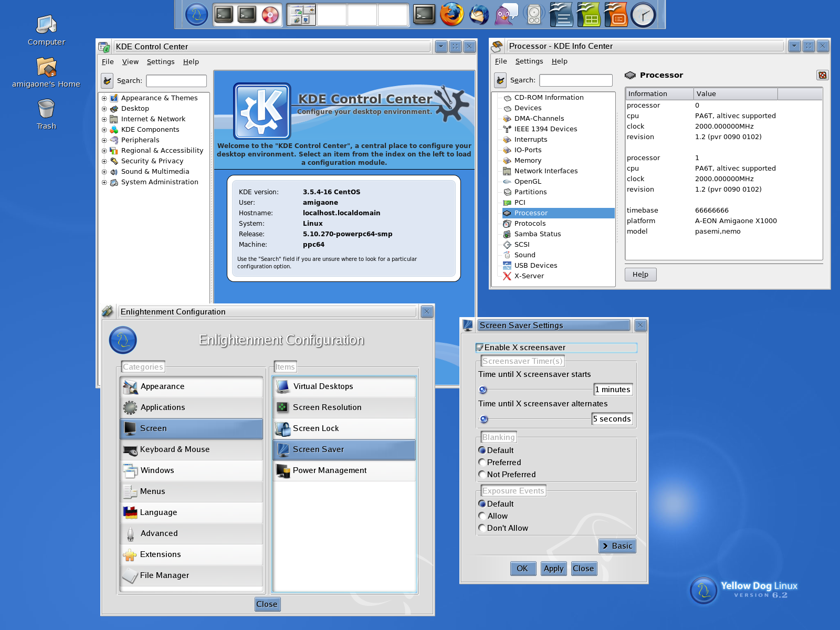
Task: Click the clock icon in the panel
Action: pyautogui.click(x=644, y=15)
